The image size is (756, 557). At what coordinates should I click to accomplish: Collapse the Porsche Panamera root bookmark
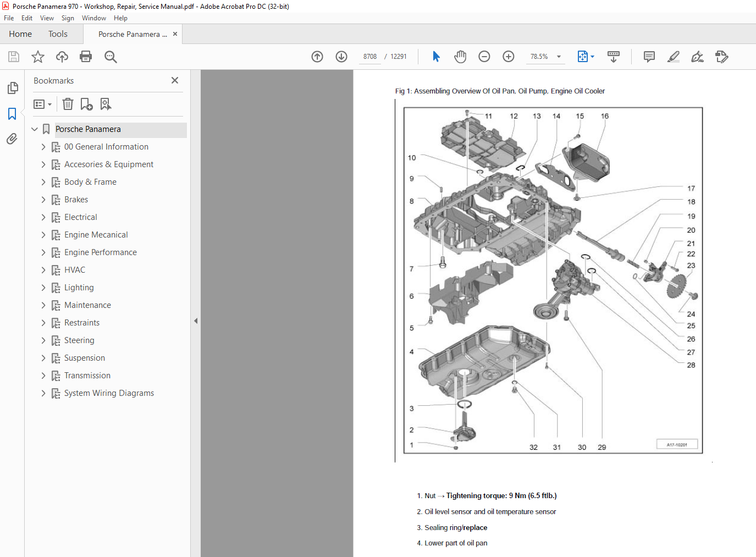tap(35, 129)
